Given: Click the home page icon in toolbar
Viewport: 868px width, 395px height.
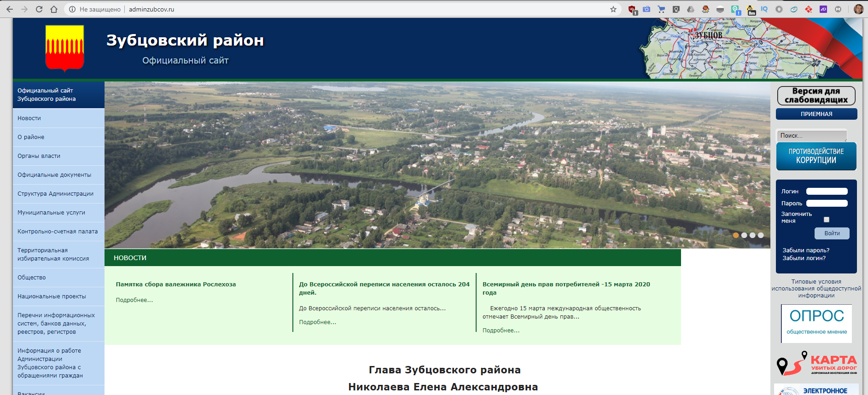Looking at the screenshot, I should point(54,9).
